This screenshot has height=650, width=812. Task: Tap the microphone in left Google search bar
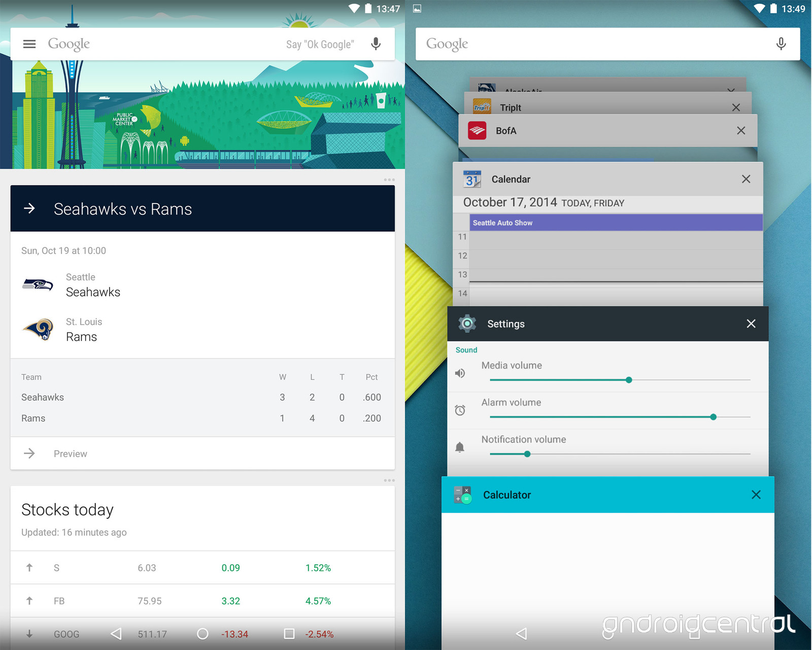pyautogui.click(x=376, y=44)
